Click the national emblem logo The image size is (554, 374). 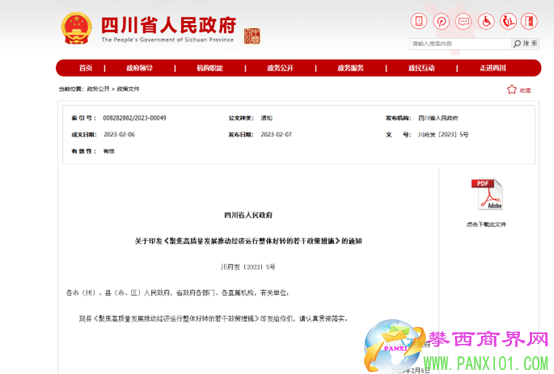(76, 29)
